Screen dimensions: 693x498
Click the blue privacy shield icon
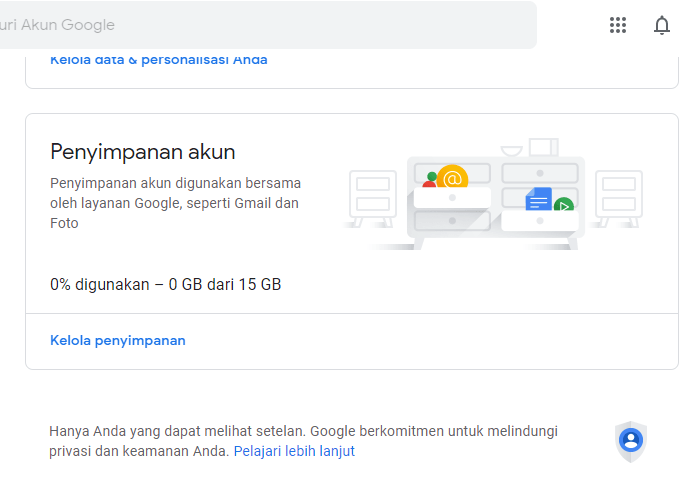pyautogui.click(x=630, y=440)
